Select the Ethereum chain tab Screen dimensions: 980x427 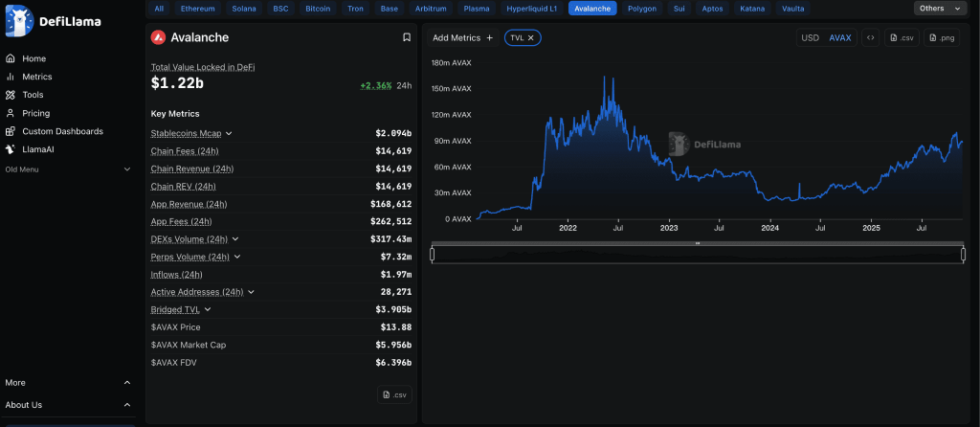[198, 9]
